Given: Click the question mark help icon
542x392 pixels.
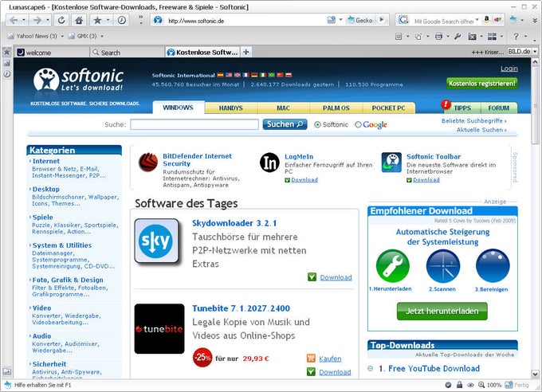Looking at the screenshot, I should pos(516,37).
